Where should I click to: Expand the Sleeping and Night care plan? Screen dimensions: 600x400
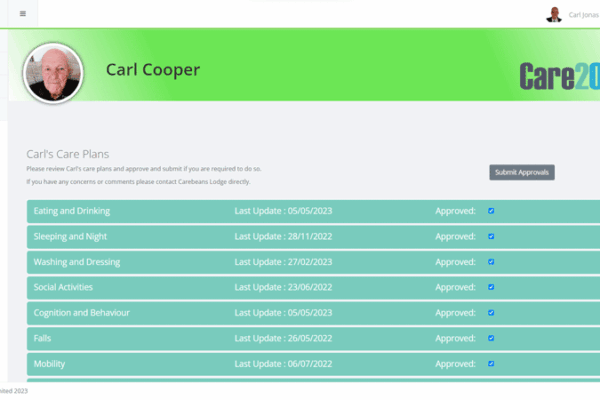(x=70, y=237)
